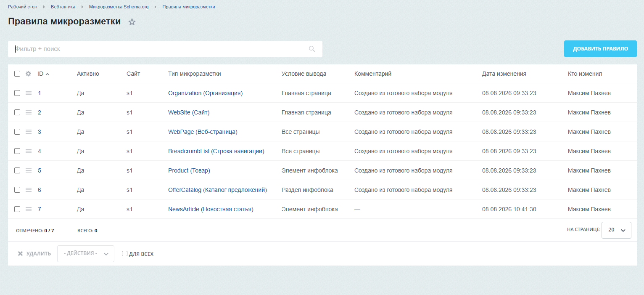
Task: Open 'BreadcrumbList (Строка навигации)' rule
Action: [216, 151]
